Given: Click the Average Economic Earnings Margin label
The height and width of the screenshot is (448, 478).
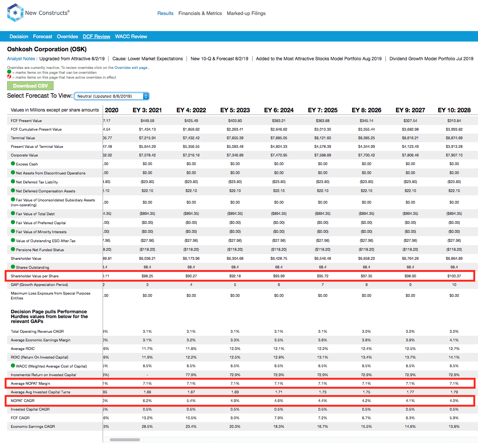Looking at the screenshot, I should coord(40,340).
